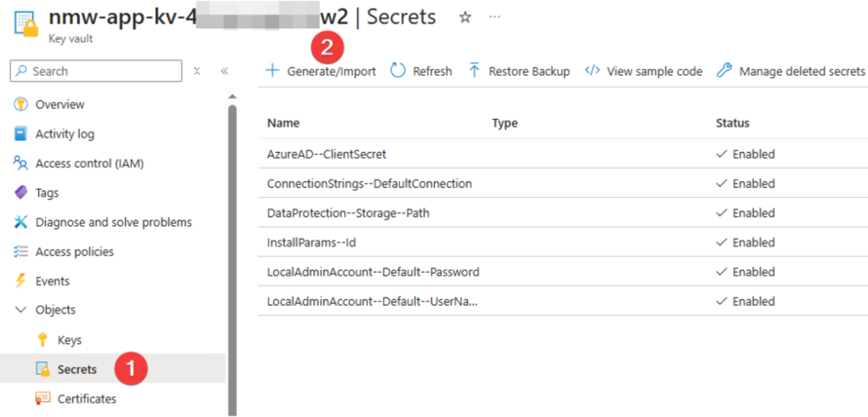Sort by the Name column header
Image resolution: width=868 pixels, height=417 pixels.
284,123
